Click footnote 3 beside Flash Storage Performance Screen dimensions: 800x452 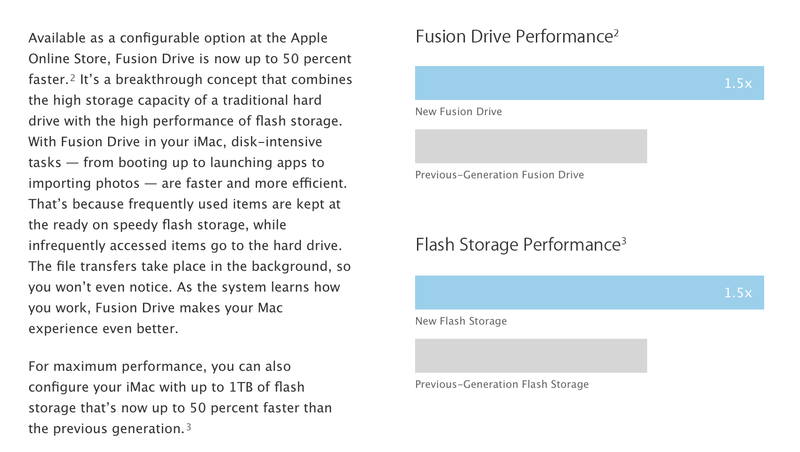tap(623, 241)
